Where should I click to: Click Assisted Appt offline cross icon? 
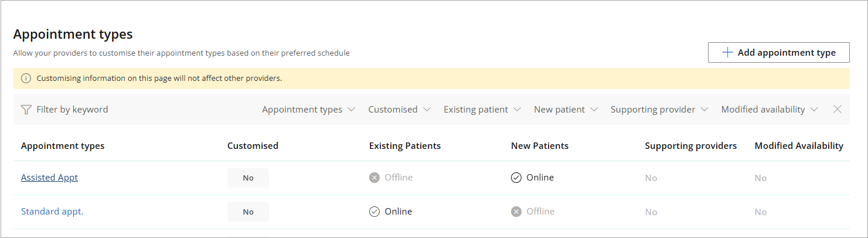[x=375, y=178]
